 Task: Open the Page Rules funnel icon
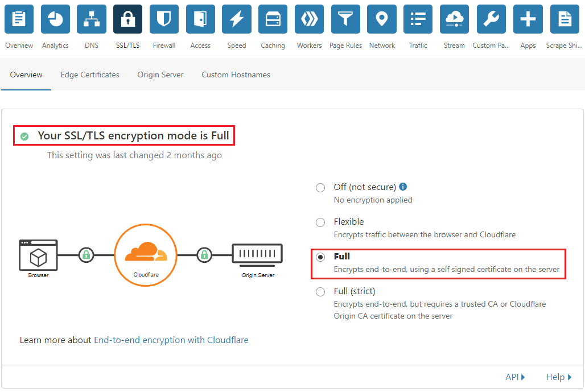click(345, 19)
